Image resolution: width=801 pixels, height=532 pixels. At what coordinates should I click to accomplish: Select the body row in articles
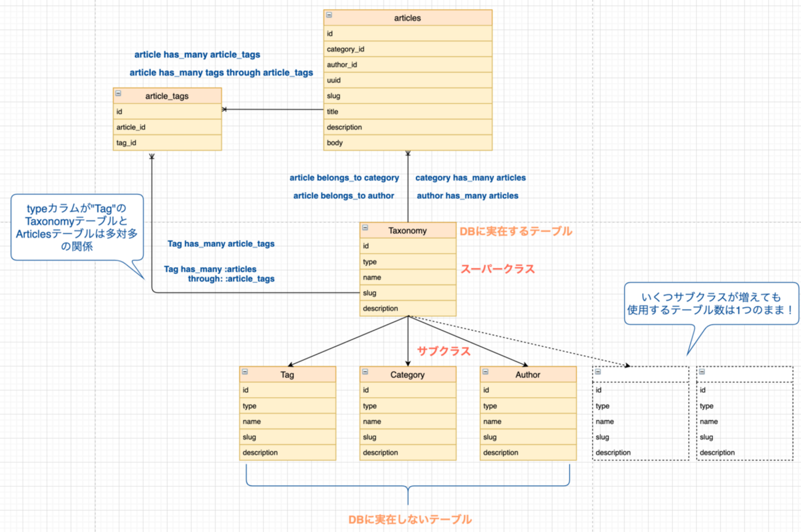pyautogui.click(x=408, y=143)
